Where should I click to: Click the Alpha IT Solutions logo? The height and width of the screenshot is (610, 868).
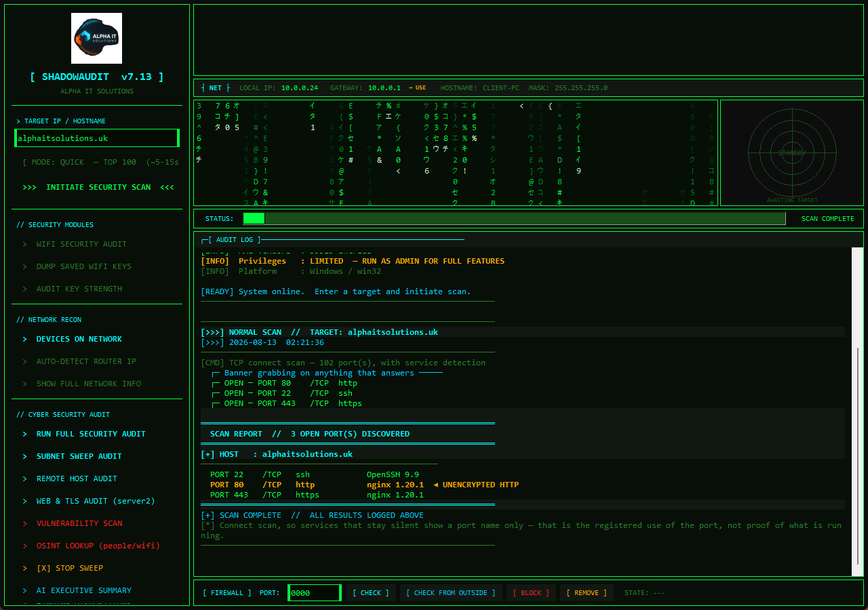tap(96, 38)
